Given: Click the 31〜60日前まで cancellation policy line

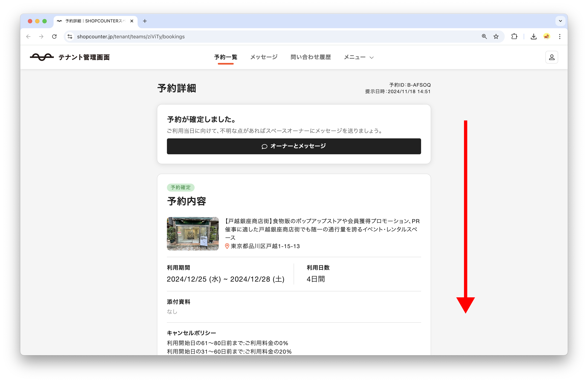Looking at the screenshot, I should [229, 351].
